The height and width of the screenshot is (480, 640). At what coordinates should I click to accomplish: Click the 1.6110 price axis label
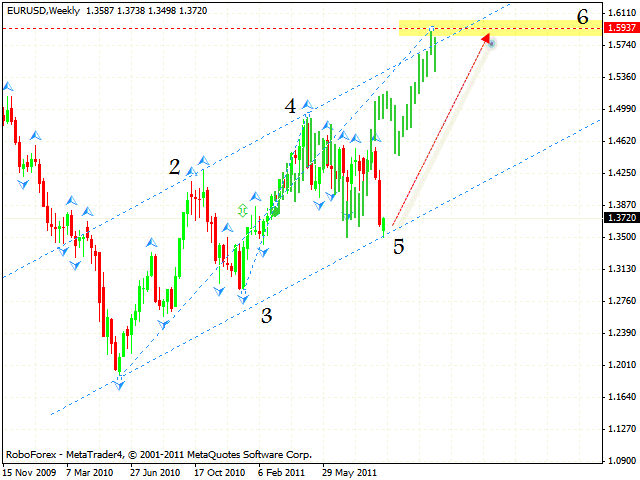click(x=620, y=12)
